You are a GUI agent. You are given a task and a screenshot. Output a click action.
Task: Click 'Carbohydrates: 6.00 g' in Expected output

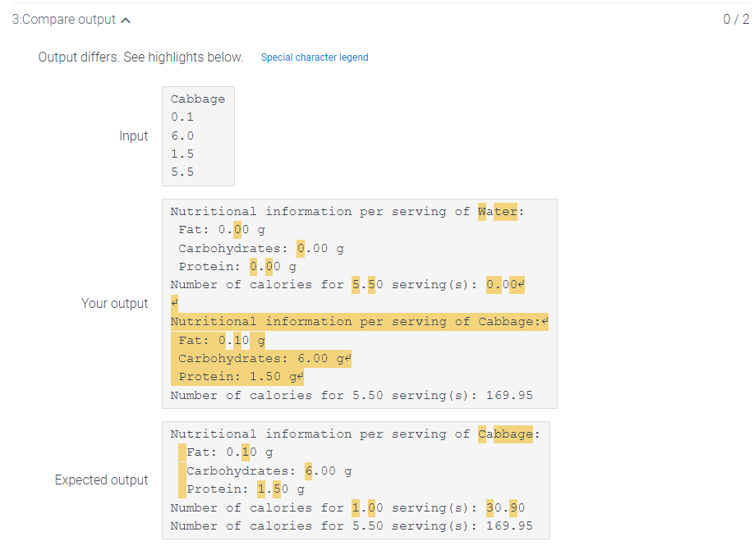tap(269, 471)
